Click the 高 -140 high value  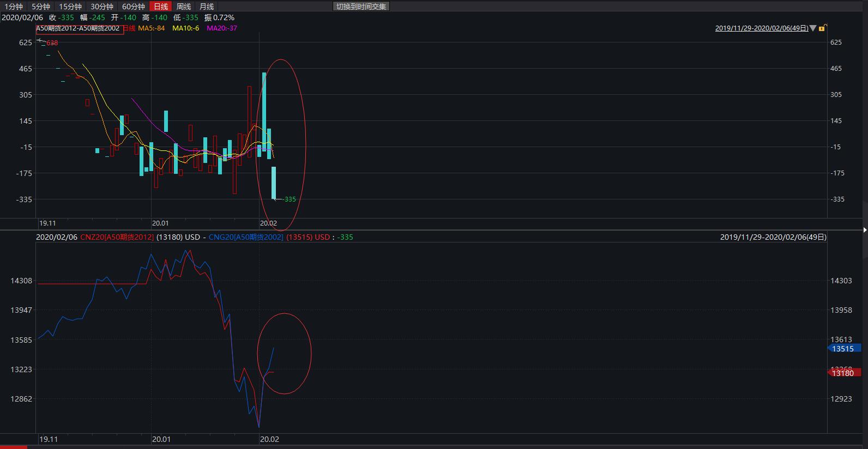click(x=155, y=17)
